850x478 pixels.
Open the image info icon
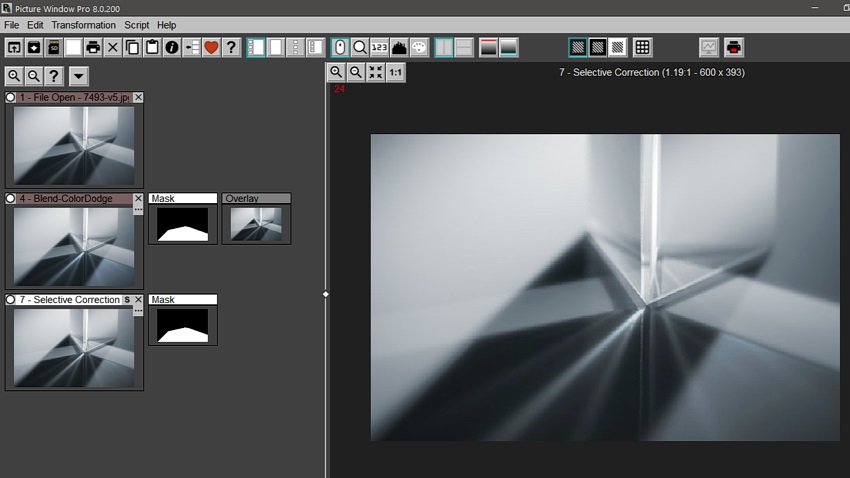click(171, 47)
